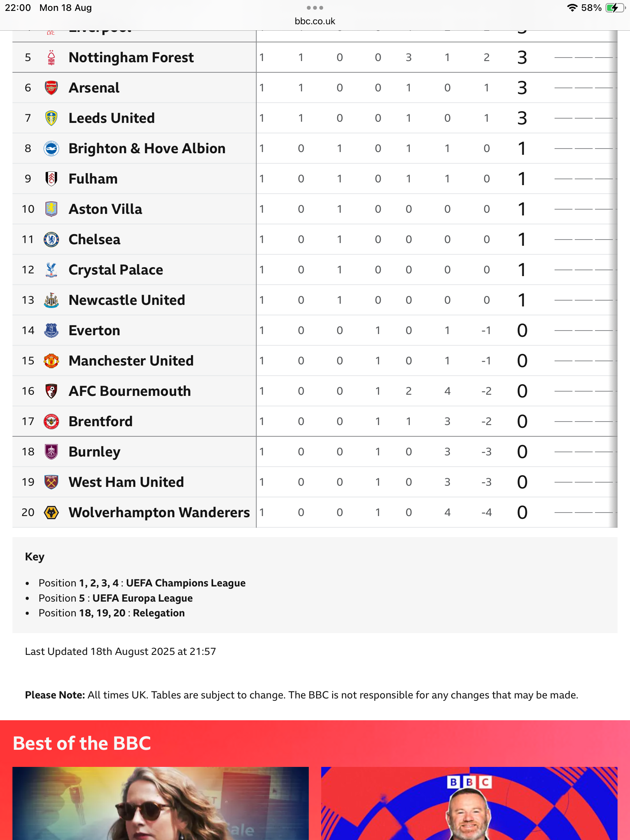
Task: Tap the Everton club badge
Action: click(x=51, y=331)
